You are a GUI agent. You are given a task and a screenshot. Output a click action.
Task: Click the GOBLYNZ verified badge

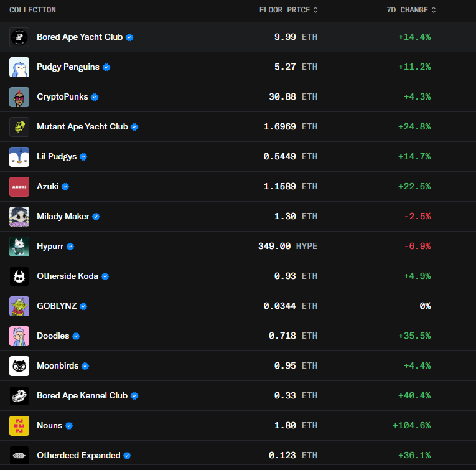83,306
